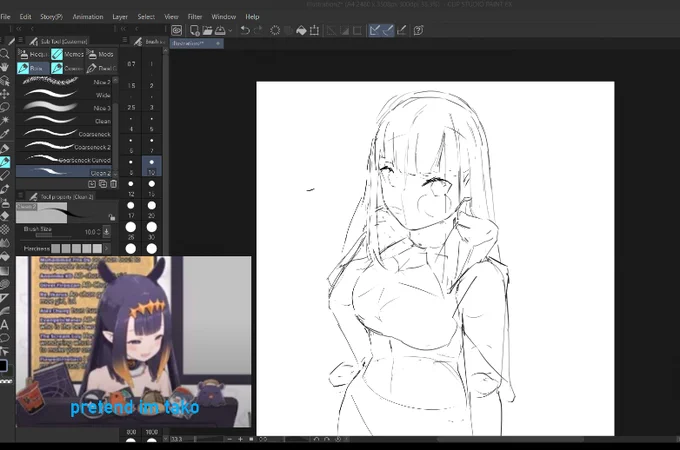Select the Move layer tool

4,94
